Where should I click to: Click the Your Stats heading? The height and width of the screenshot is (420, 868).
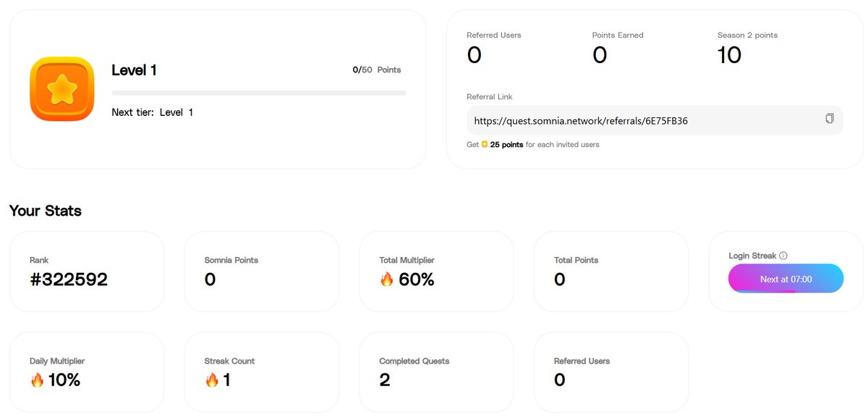point(46,211)
